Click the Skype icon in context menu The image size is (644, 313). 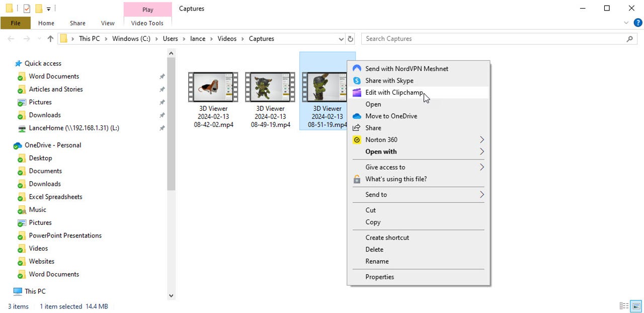357,81
